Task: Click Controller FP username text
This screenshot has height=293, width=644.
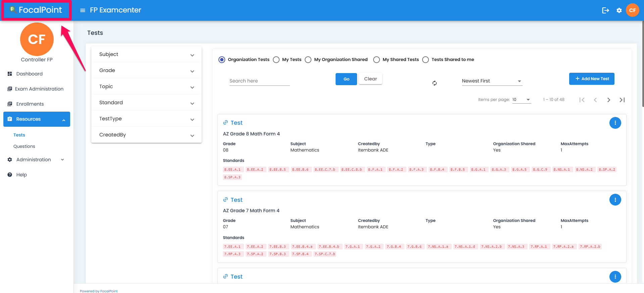Action: pyautogui.click(x=37, y=60)
